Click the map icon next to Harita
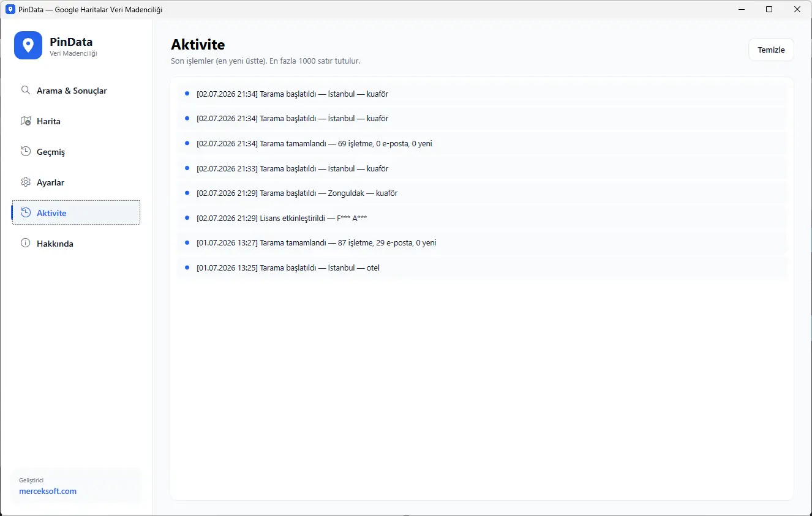The image size is (812, 516). point(26,121)
